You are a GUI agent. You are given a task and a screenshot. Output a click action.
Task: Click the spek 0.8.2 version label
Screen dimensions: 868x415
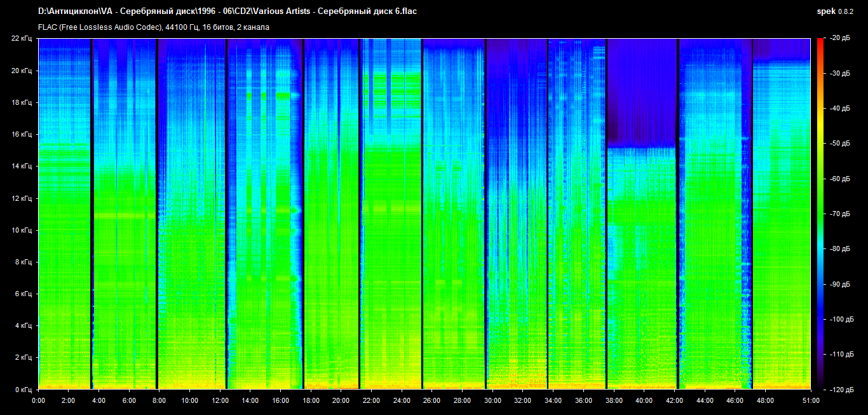[x=836, y=11]
